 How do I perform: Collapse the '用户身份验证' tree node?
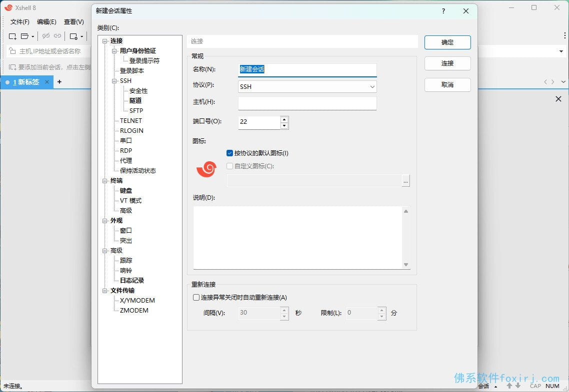click(x=114, y=51)
